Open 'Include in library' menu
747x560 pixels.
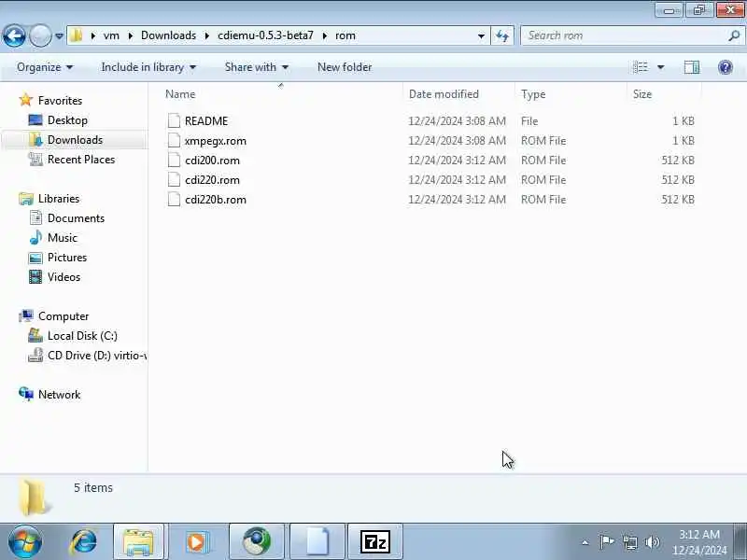coord(148,67)
